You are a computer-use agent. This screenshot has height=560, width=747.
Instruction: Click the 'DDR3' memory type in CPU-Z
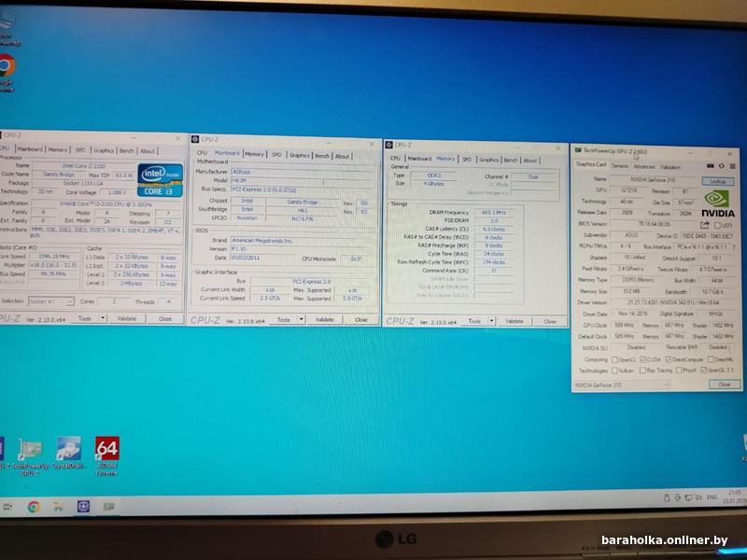[433, 175]
